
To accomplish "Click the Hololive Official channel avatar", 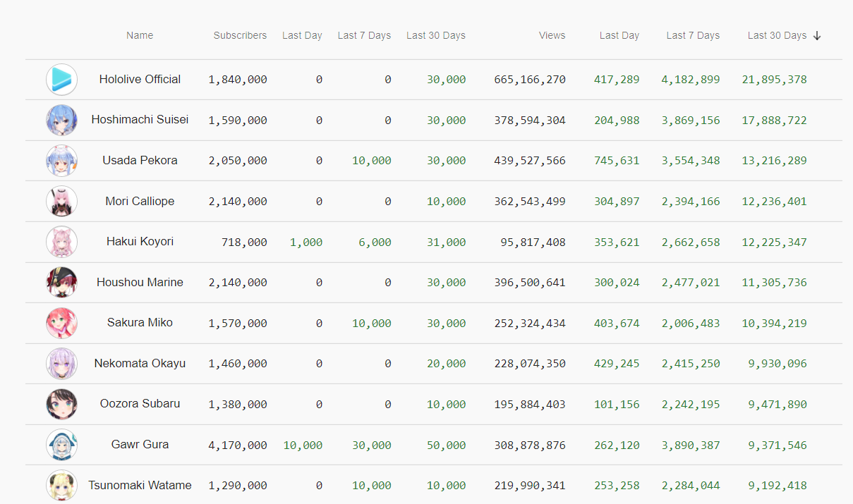I will pyautogui.click(x=61, y=80).
